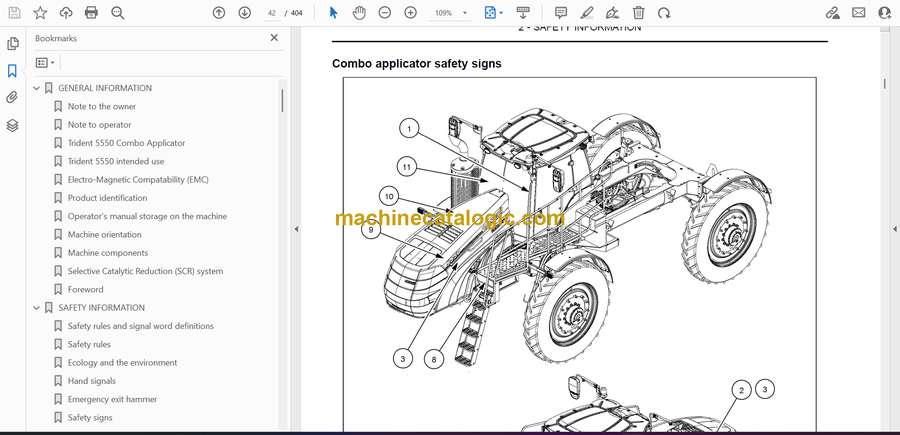Close the Bookmarks panel
This screenshot has height=435, width=900.
point(274,38)
